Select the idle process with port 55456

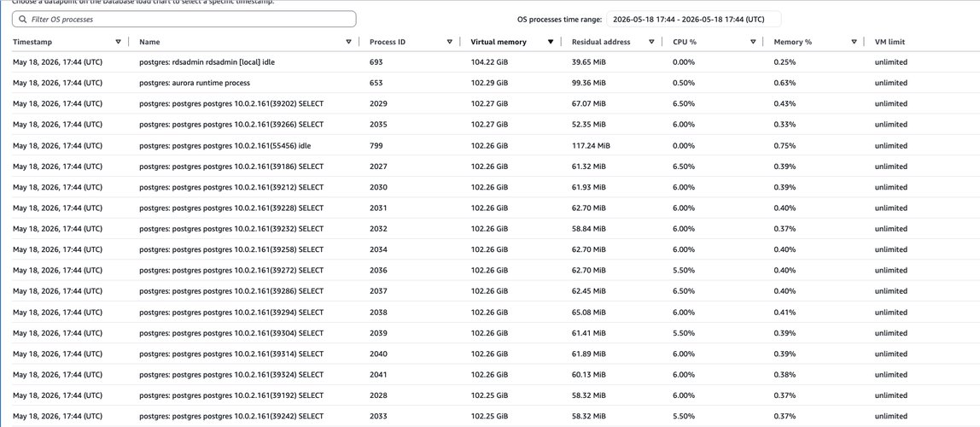click(225, 145)
